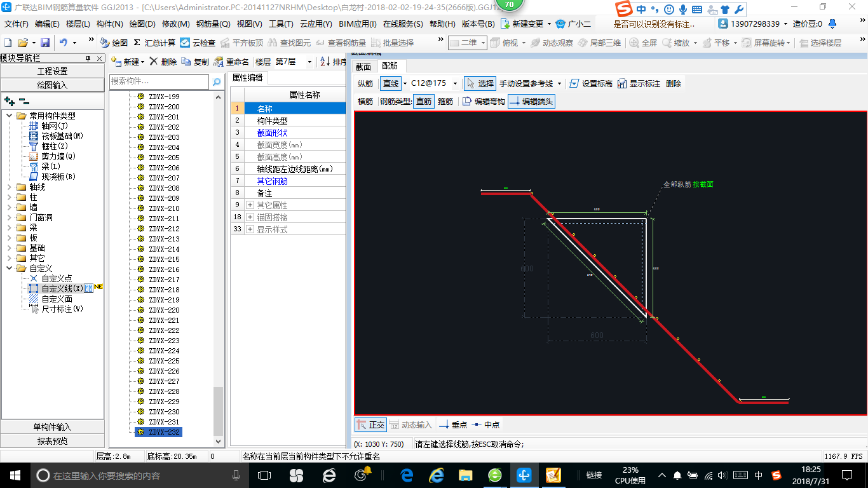868x488 pixels.
Task: Click 查找图元 find element
Action: [290, 43]
